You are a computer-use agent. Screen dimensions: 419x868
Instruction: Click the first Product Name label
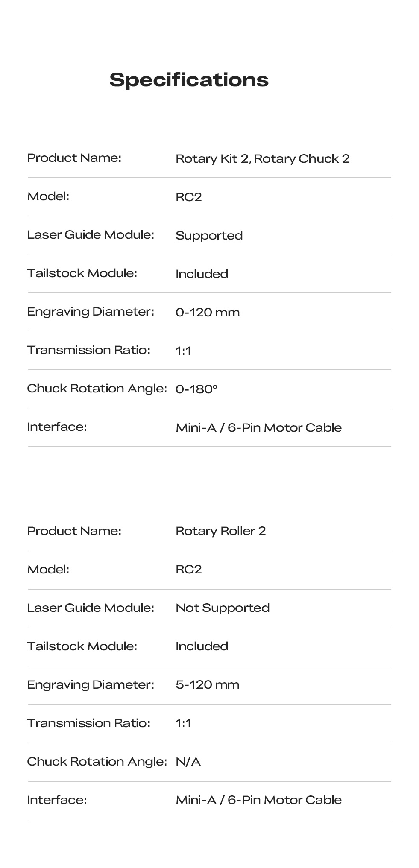[74, 158]
